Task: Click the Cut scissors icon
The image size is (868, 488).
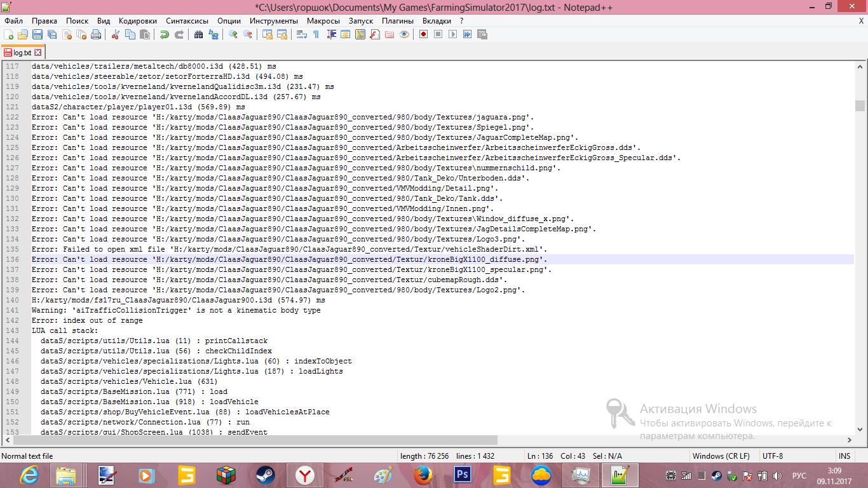Action: coord(116,34)
